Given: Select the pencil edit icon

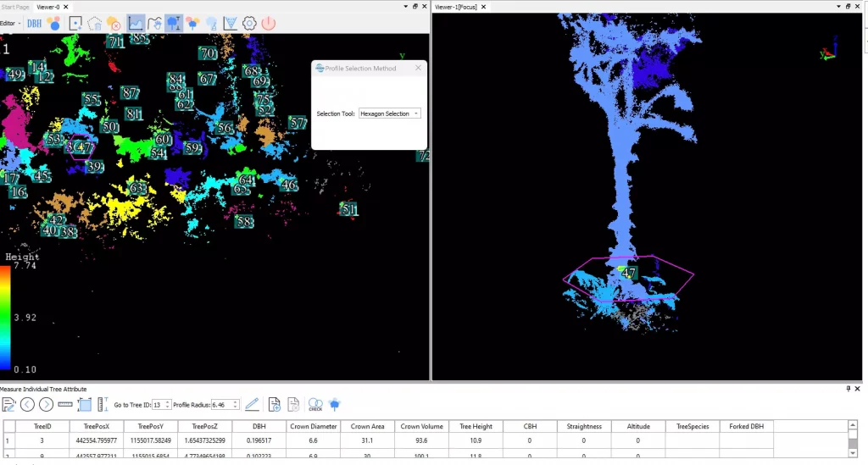Looking at the screenshot, I should click(x=251, y=405).
